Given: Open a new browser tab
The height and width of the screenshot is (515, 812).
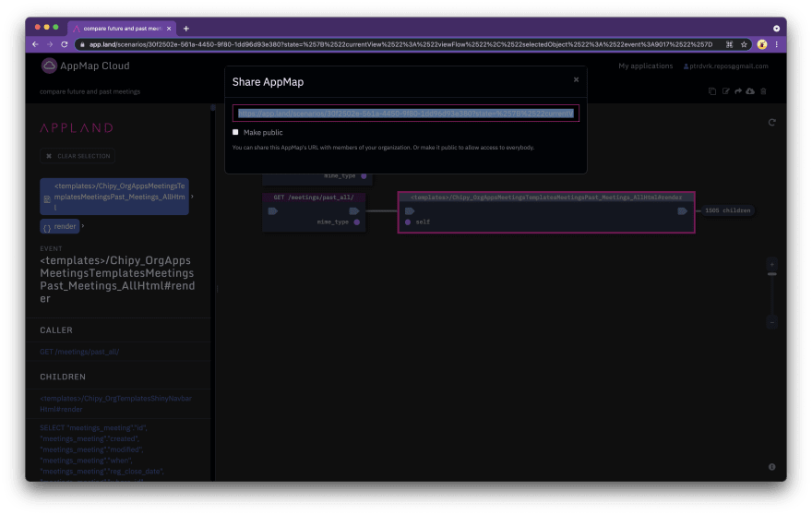Looking at the screenshot, I should click(185, 29).
